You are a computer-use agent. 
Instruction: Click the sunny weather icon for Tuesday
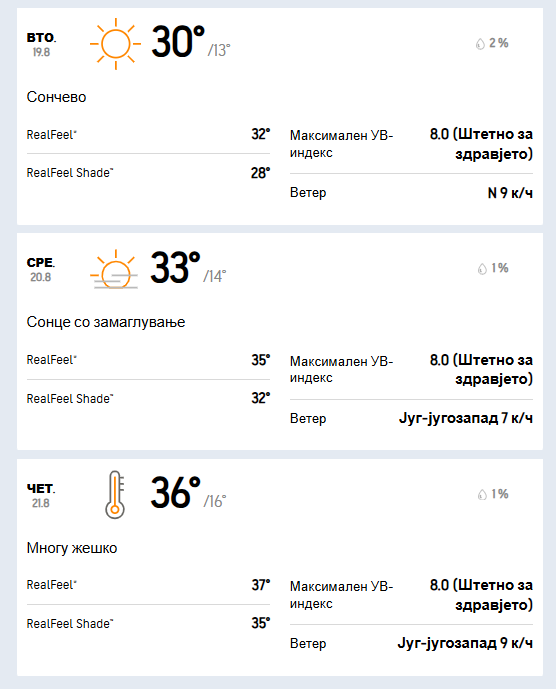tap(116, 44)
